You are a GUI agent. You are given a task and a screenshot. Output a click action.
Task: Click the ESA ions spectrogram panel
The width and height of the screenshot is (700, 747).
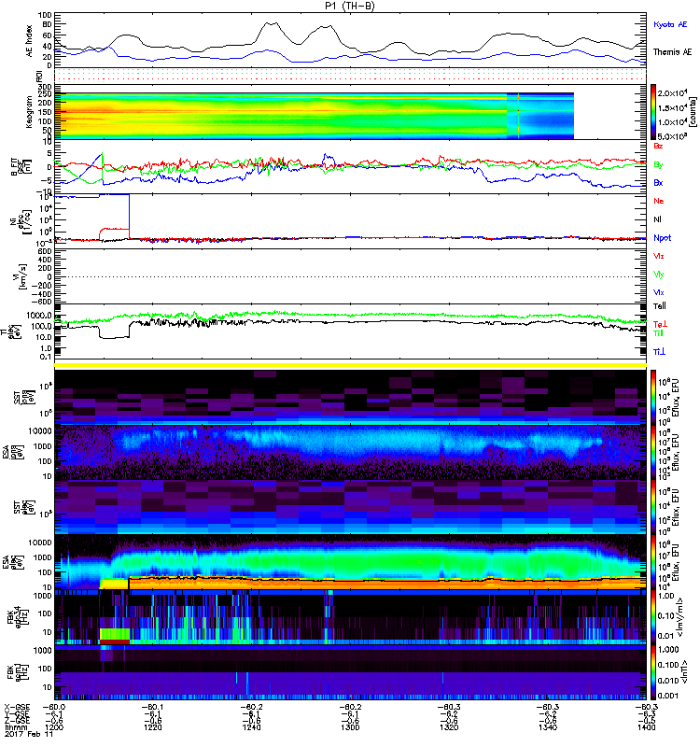350,452
